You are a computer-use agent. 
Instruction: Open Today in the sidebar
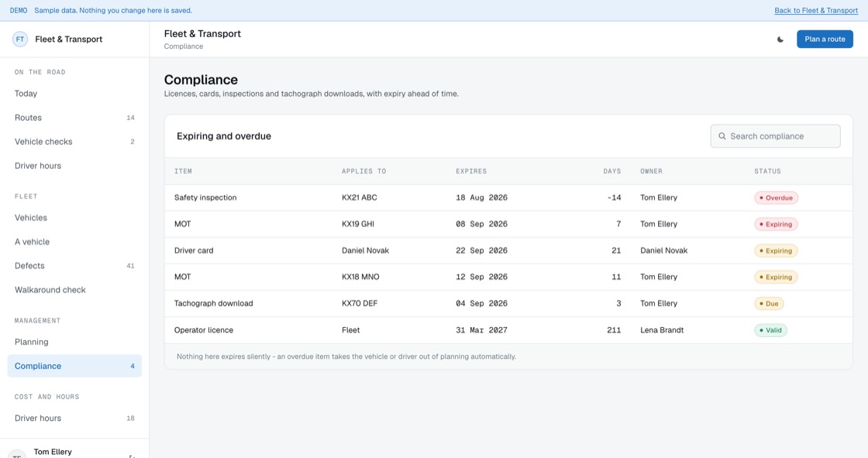(74, 94)
